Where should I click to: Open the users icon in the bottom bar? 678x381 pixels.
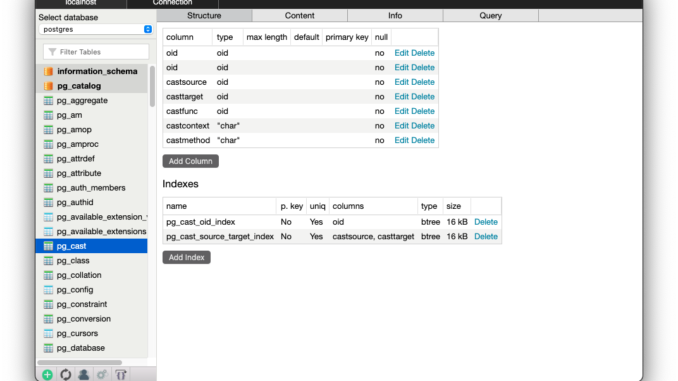tap(84, 375)
